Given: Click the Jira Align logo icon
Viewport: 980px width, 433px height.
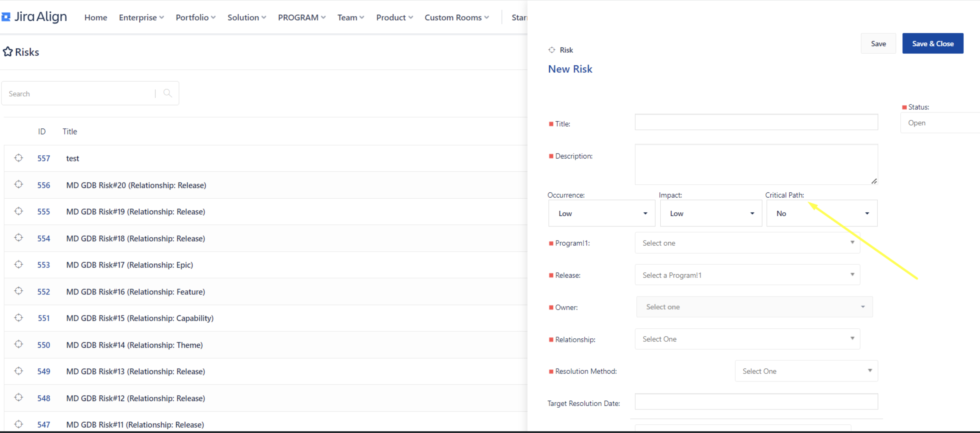Looking at the screenshot, I should click(x=6, y=17).
